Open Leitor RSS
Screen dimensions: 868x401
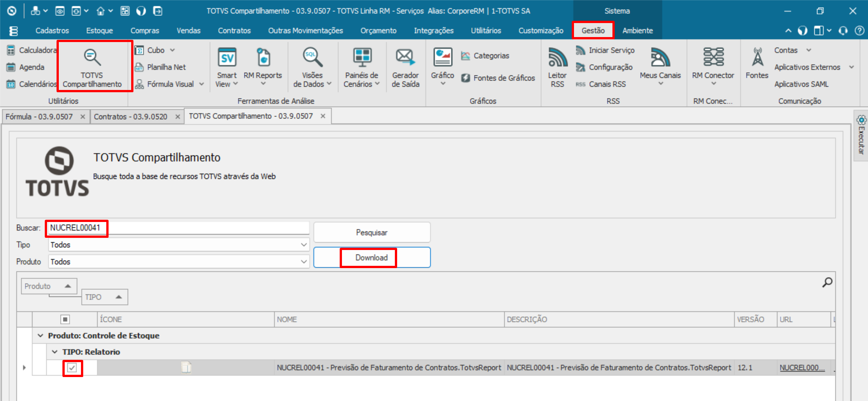[557, 67]
